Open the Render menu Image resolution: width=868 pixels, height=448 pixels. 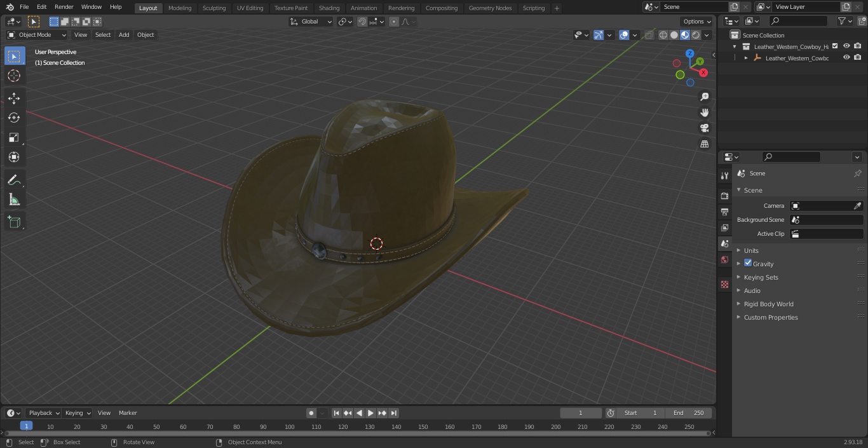click(64, 7)
